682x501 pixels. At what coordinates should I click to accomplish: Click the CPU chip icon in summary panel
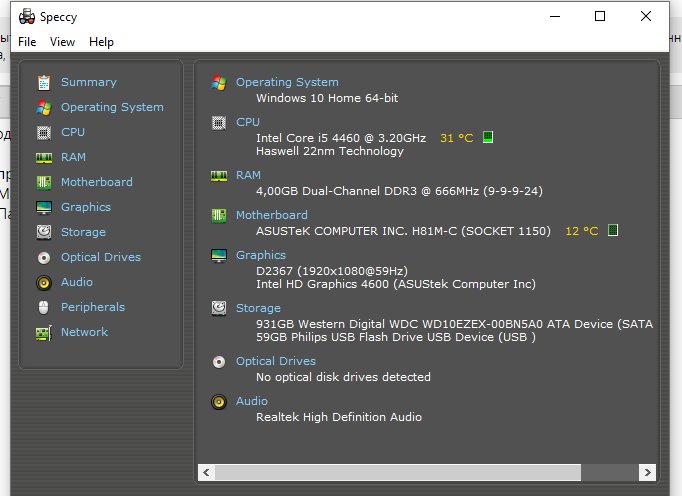[219, 123]
